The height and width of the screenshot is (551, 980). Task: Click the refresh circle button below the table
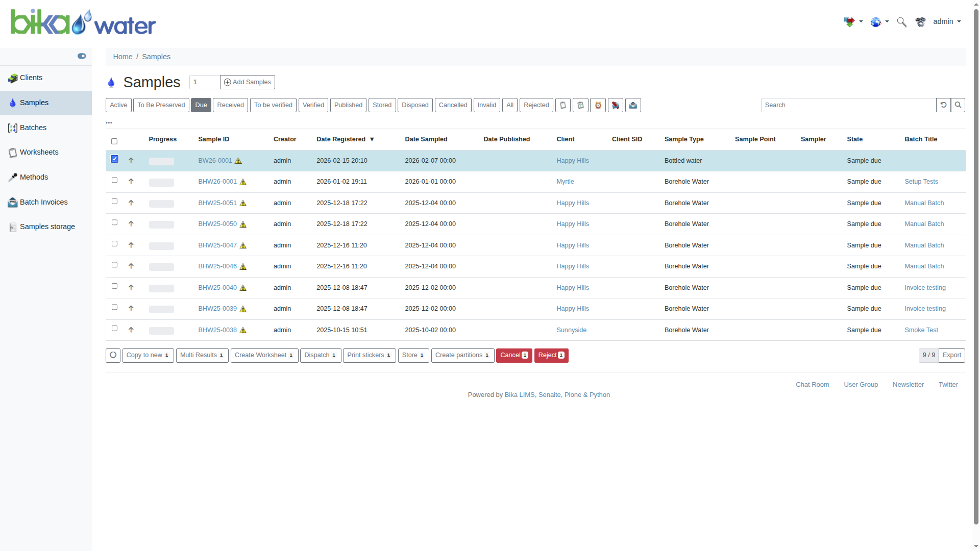(x=113, y=355)
